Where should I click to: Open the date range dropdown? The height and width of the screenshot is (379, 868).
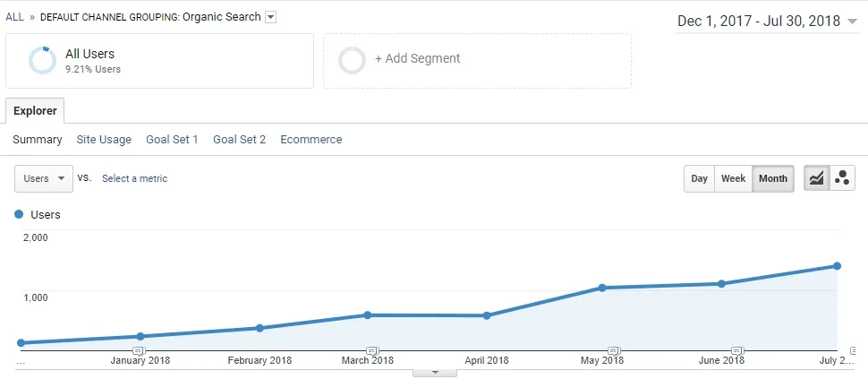[767, 22]
